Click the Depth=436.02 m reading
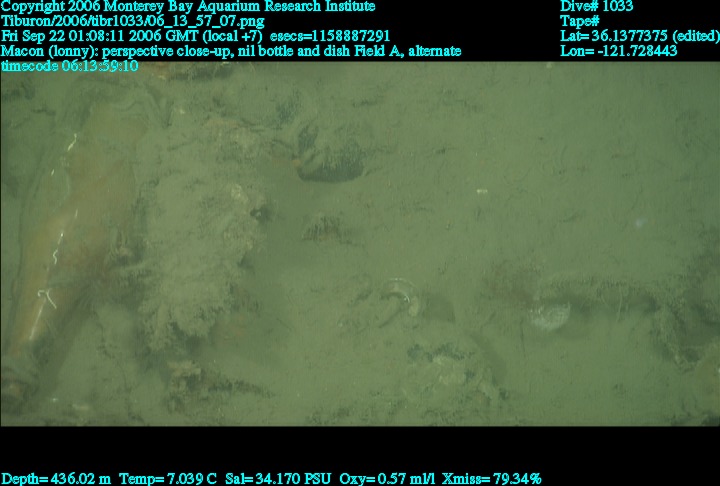Screen dimensions: 720x486 click(56, 479)
